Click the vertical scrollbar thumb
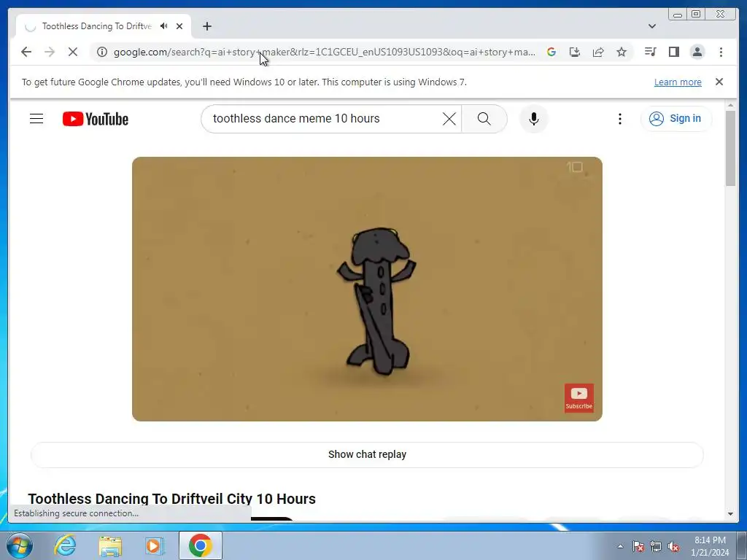The width and height of the screenshot is (747, 560). (730, 148)
